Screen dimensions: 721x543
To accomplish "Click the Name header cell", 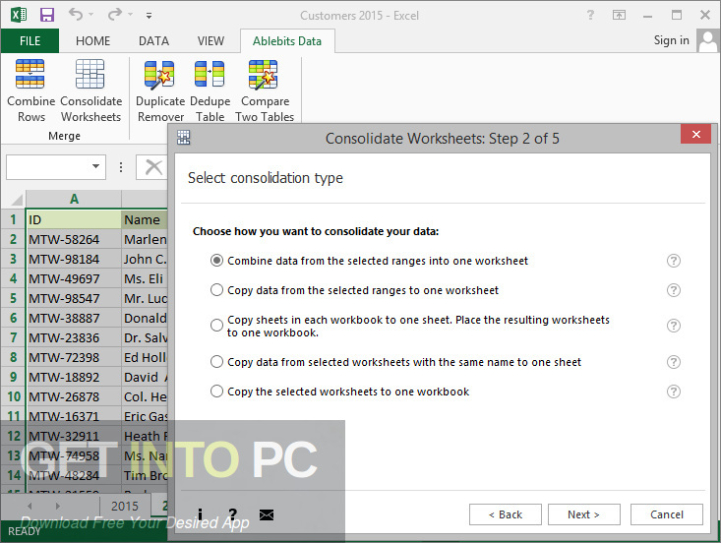I will (145, 219).
